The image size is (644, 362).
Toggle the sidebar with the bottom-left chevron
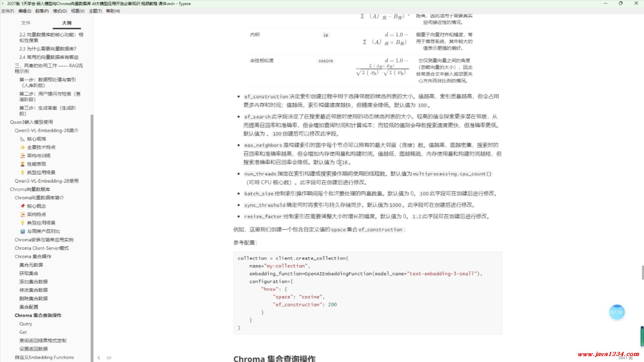pyautogui.click(x=99, y=358)
